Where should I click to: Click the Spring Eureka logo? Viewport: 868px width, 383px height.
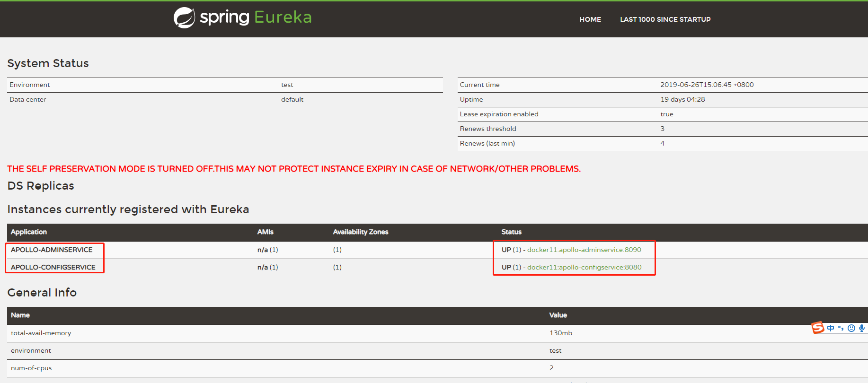242,18
